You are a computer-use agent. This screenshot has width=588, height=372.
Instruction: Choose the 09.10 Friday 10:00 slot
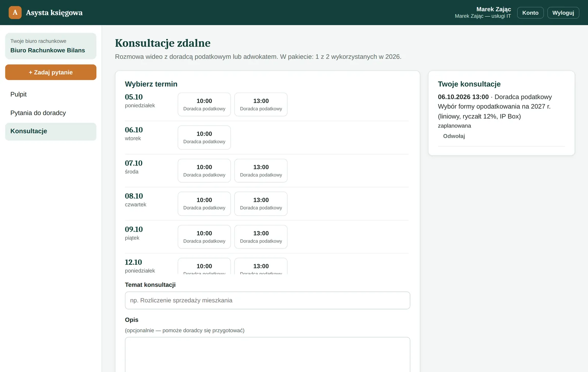204,237
